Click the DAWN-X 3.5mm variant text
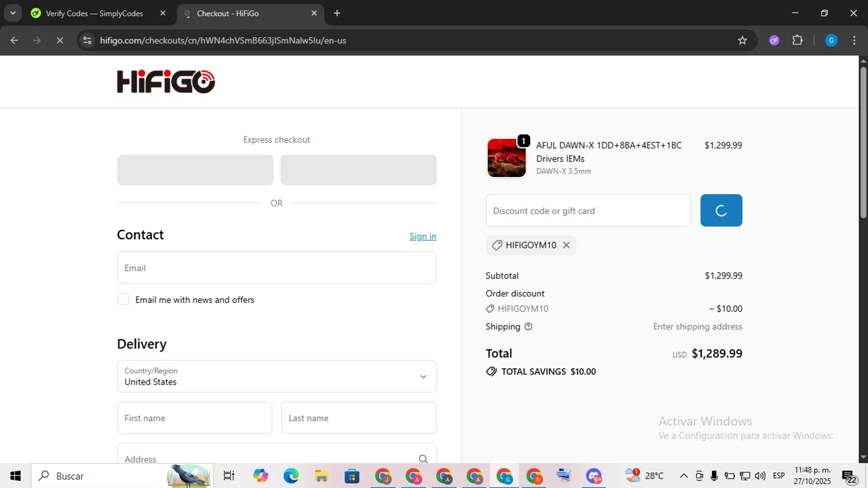This screenshot has height=488, width=868. pos(564,171)
